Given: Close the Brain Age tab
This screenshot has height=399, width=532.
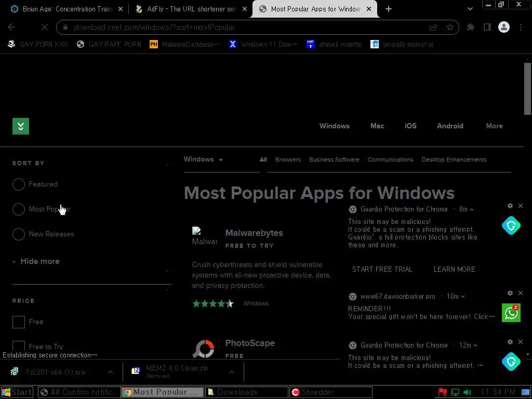Looking at the screenshot, I should coord(121,9).
